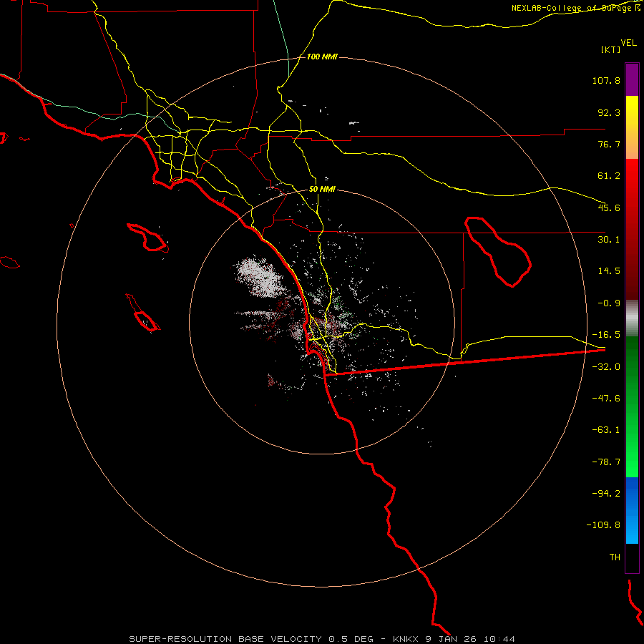The height and width of the screenshot is (644, 644).
Task: Pick the red segment of velocity scale
Action: pos(632,229)
